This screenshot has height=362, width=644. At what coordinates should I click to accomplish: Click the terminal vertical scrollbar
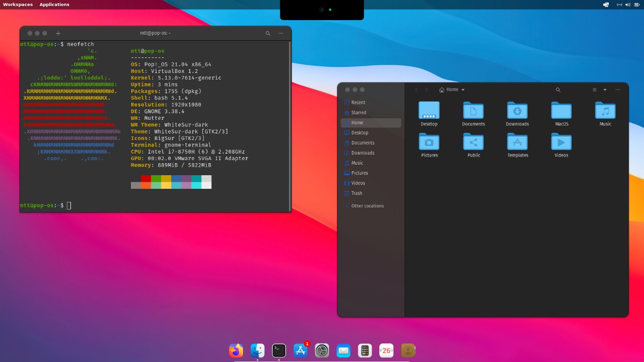[x=290, y=126]
